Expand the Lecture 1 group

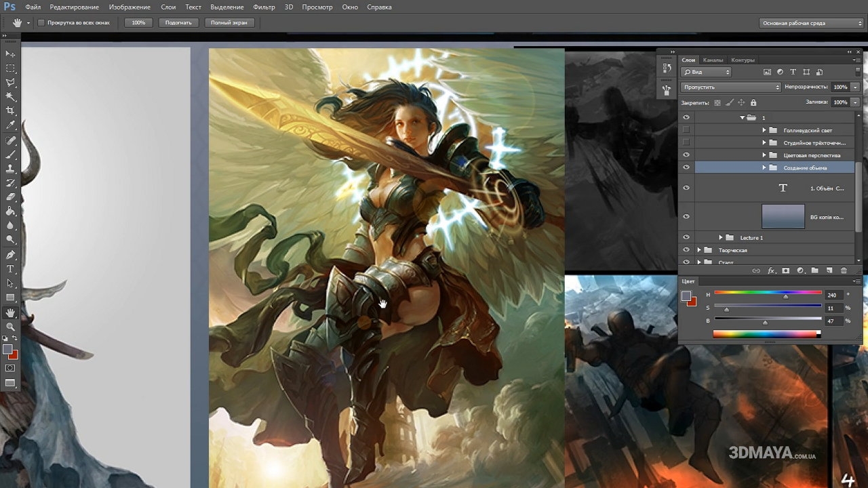[x=721, y=238]
